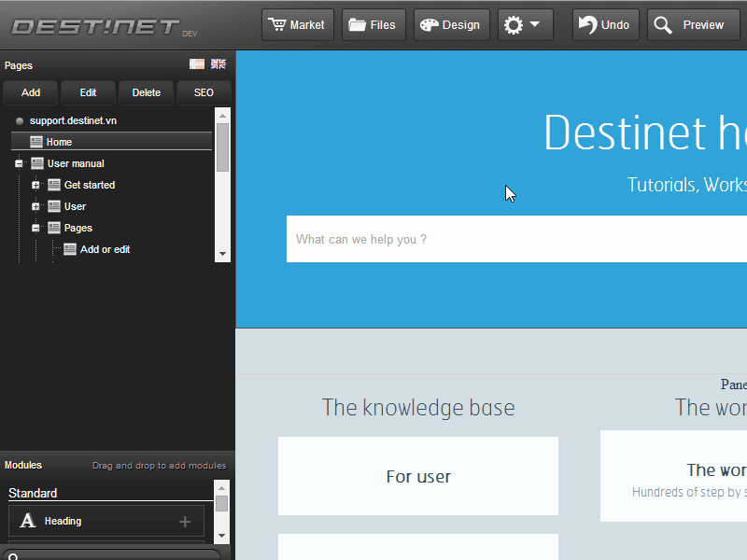
Task: Click the Undo arrow button
Action: coord(605,25)
